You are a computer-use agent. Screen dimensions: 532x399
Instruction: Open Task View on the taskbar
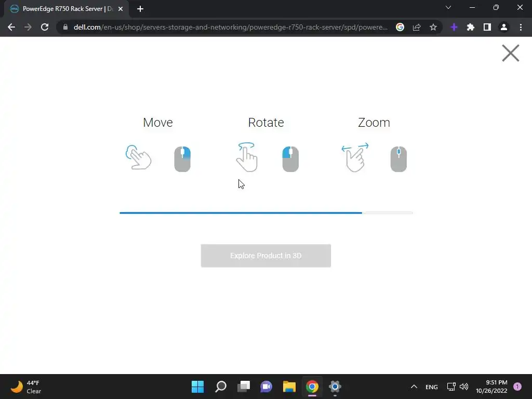point(244,387)
